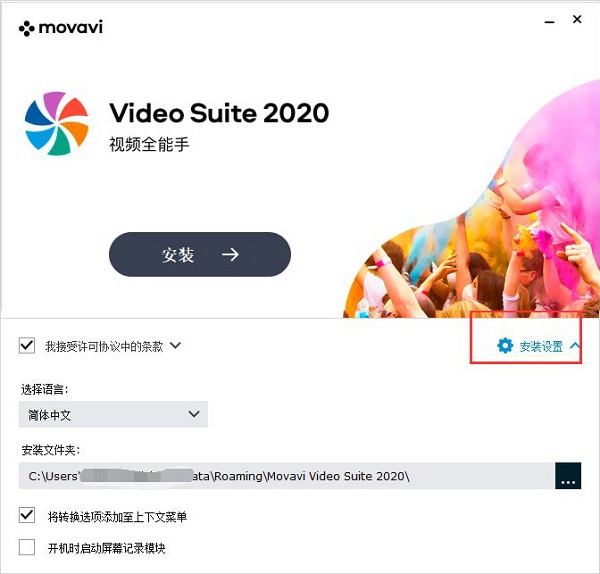
Task: Open folder browser with the three-dots button
Action: click(568, 476)
